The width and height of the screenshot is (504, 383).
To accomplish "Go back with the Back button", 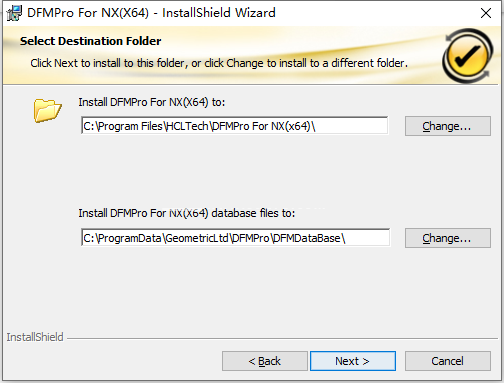I will [265, 361].
